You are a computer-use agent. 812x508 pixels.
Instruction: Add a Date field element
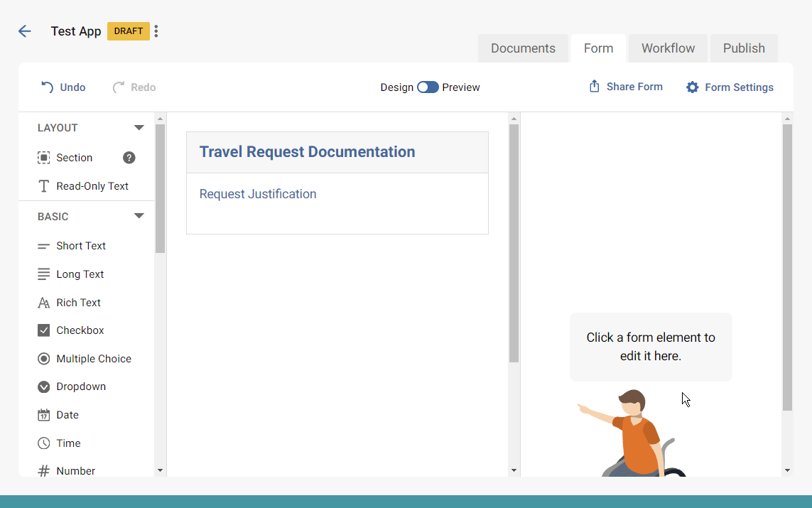[66, 414]
